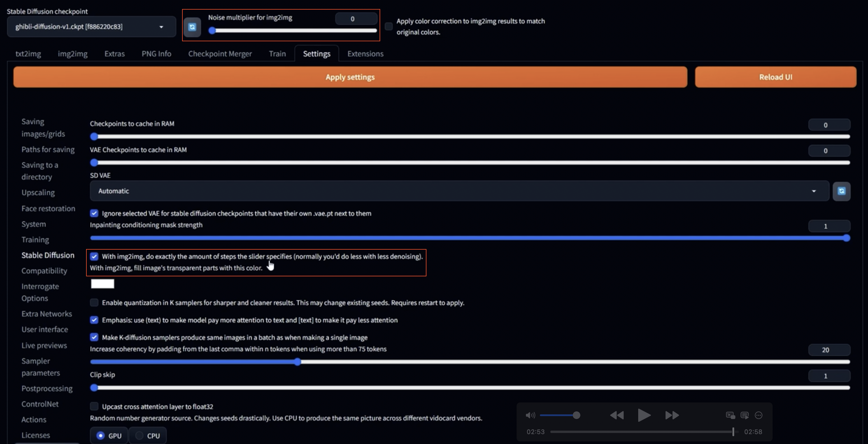
Task: Click the white transparent fill color swatch
Action: pyautogui.click(x=102, y=284)
